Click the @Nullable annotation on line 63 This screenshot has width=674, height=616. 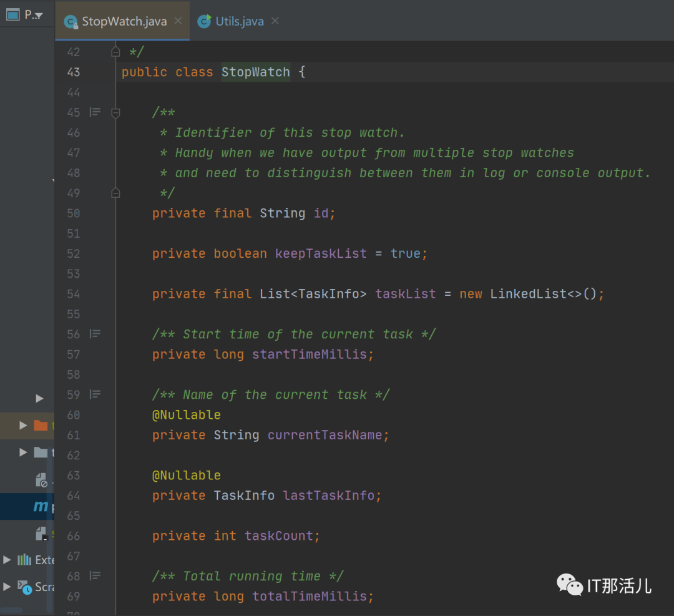(x=187, y=476)
